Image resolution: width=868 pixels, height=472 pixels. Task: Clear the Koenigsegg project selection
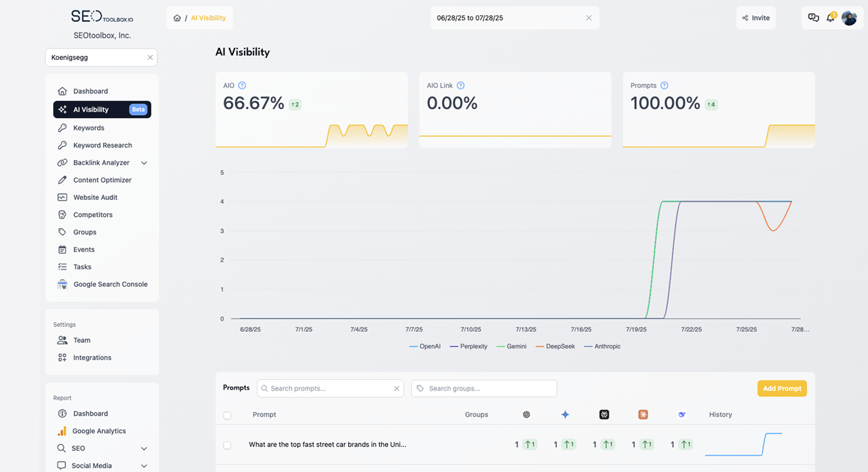point(150,58)
